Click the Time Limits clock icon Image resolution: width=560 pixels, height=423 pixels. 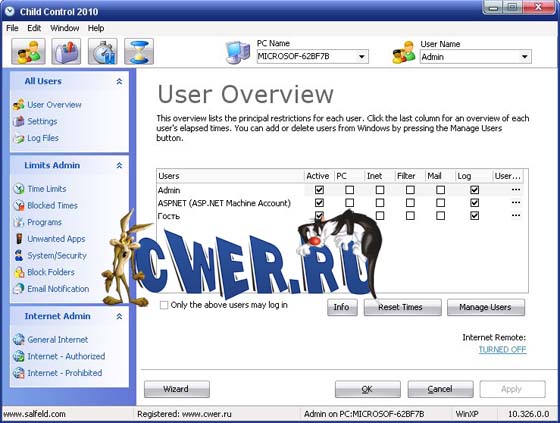(x=19, y=189)
